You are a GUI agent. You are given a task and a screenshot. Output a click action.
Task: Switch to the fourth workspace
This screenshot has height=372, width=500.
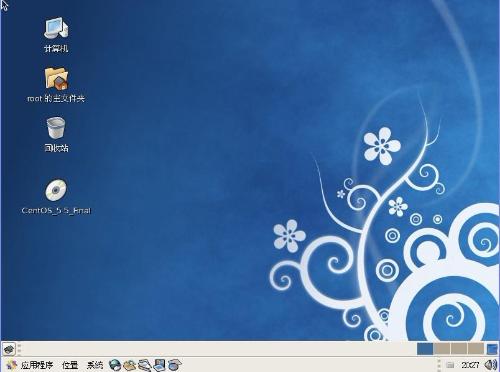point(476,349)
